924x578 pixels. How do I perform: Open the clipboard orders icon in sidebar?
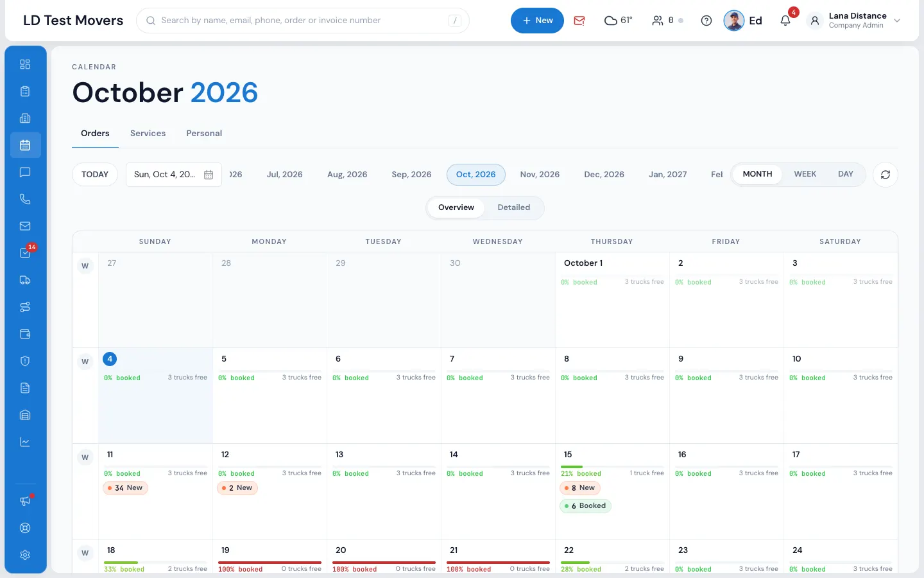[25, 91]
